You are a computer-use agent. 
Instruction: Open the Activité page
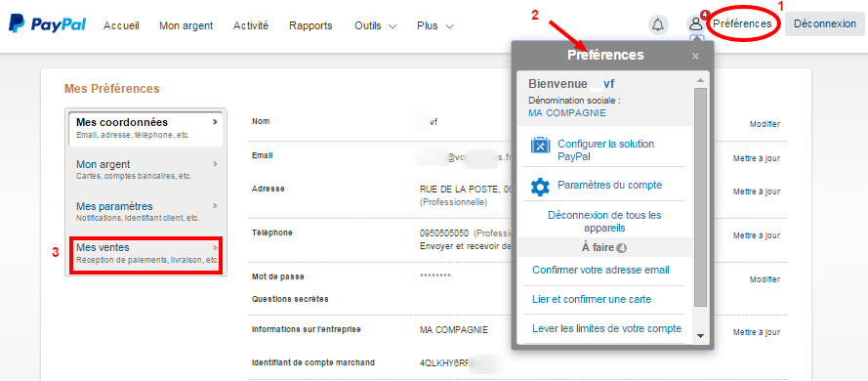(x=251, y=25)
